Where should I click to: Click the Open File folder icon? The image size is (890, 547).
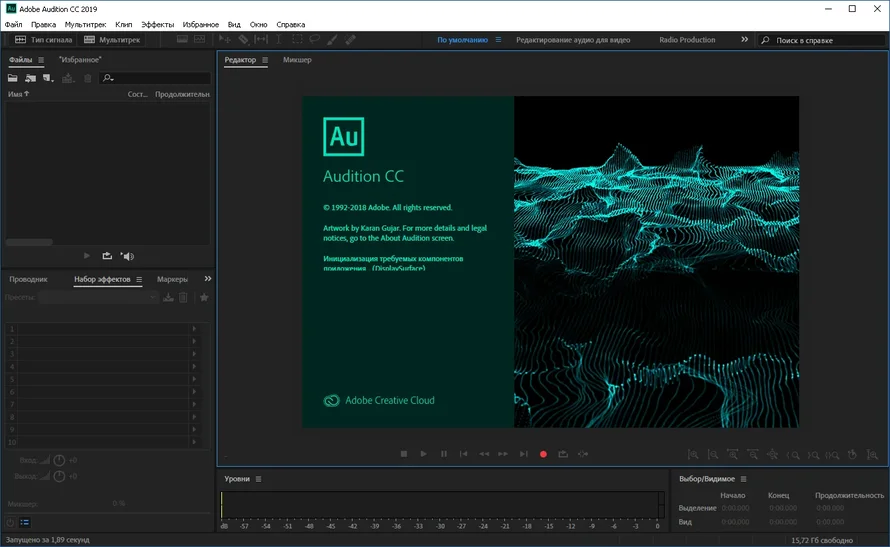tap(13, 78)
